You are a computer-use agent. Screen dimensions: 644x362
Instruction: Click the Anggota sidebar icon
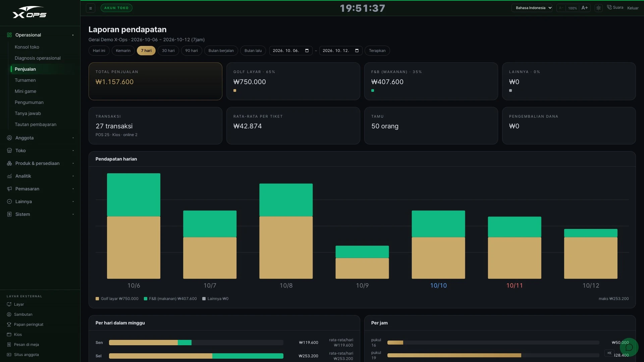9,138
